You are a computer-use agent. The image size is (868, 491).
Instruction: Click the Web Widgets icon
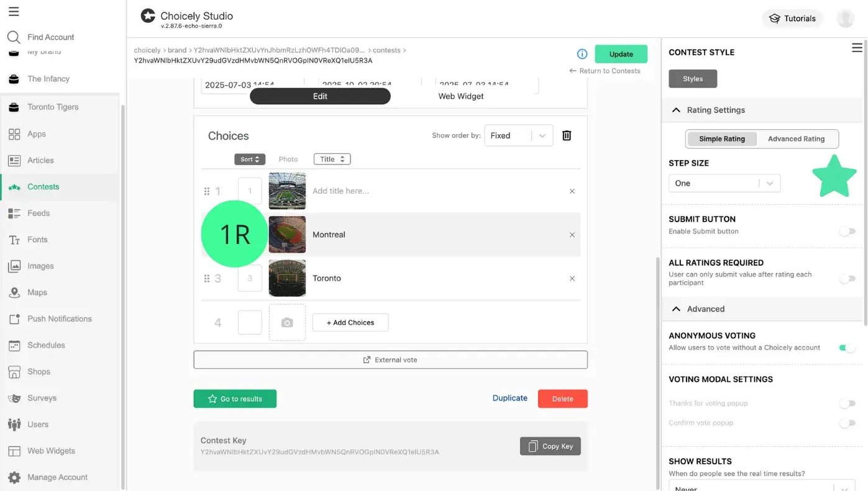[14, 451]
